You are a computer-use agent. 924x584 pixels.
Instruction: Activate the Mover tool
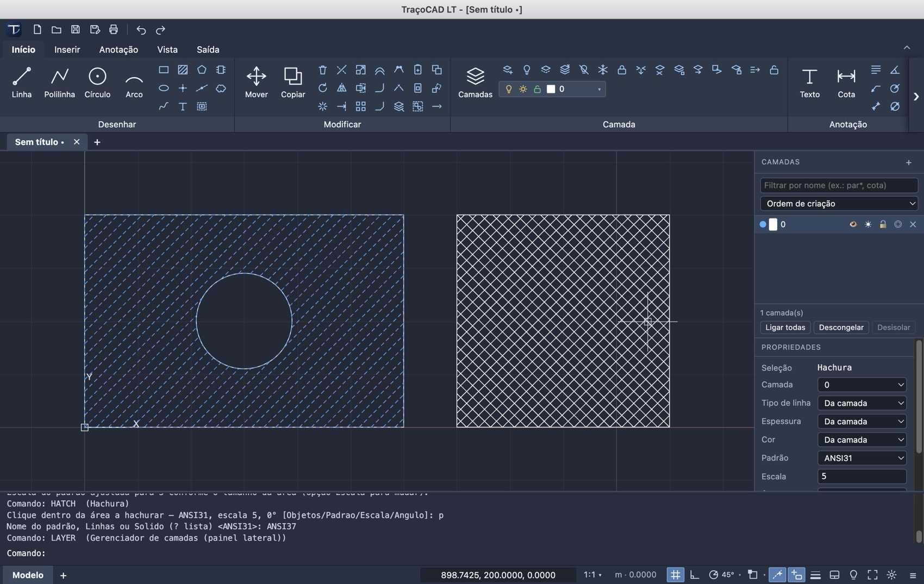(256, 83)
